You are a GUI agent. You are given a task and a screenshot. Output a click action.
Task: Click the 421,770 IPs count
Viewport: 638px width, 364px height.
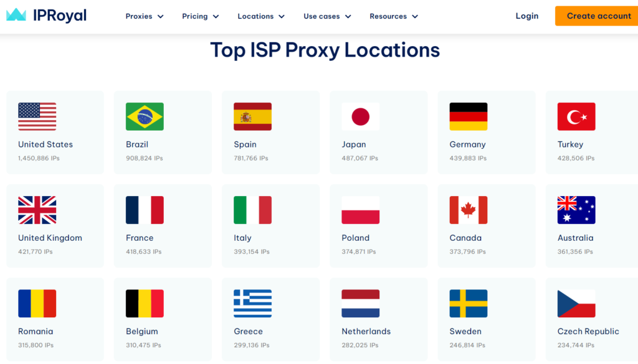tap(36, 251)
